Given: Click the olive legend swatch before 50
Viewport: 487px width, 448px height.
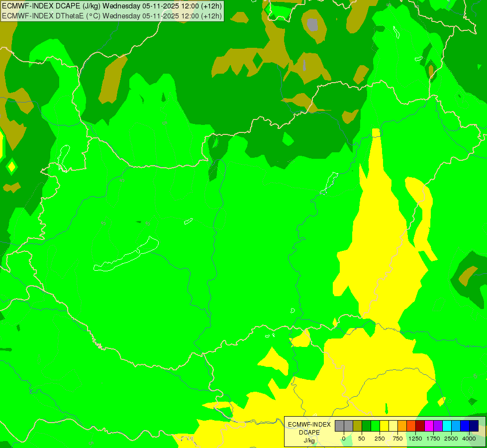Looking at the screenshot, I should coord(358,426).
